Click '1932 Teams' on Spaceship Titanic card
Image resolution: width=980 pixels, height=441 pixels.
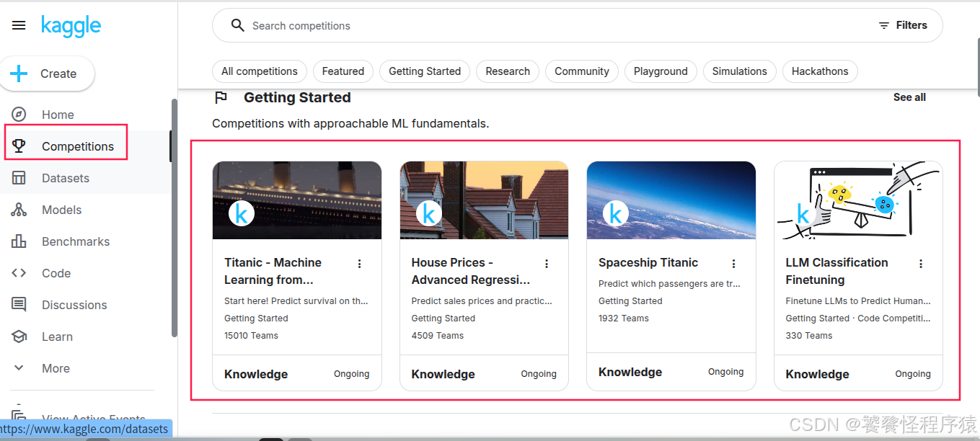[624, 318]
